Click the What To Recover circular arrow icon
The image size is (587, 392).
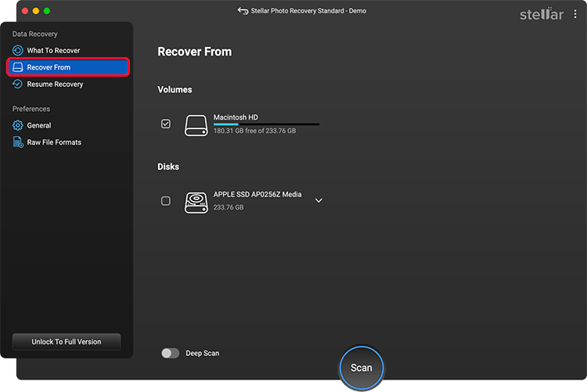17,50
